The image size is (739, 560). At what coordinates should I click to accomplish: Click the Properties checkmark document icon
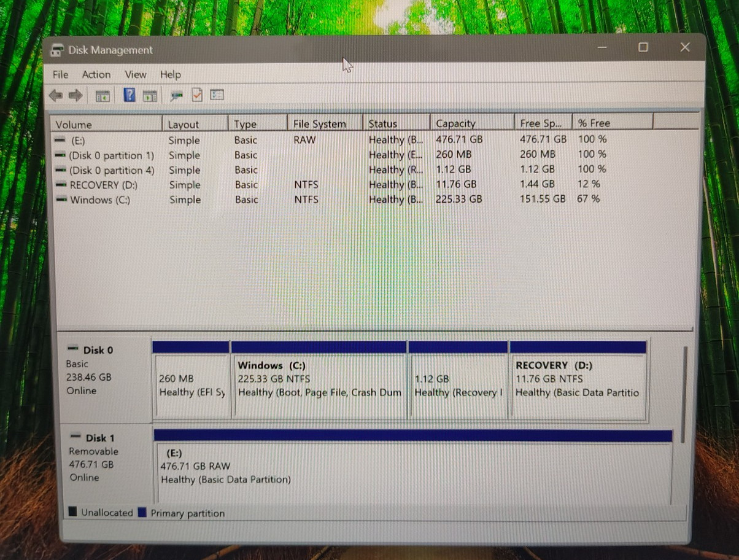[x=197, y=95]
